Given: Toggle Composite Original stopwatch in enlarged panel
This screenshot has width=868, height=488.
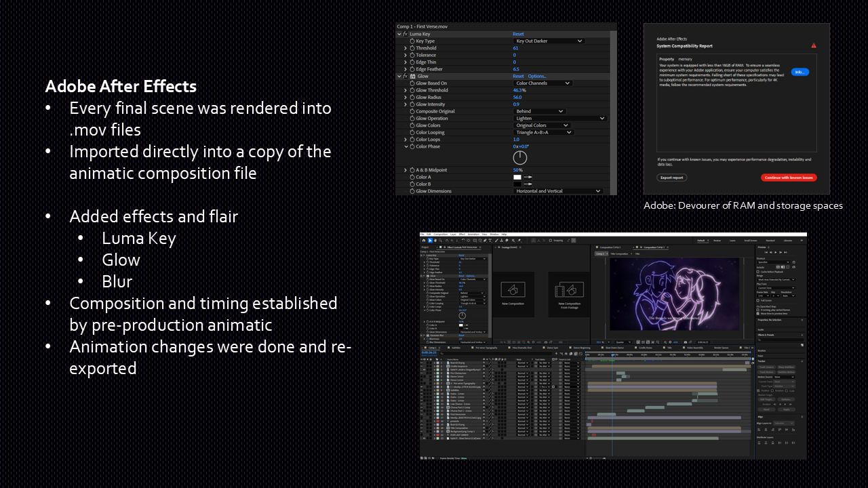Looking at the screenshot, I should pos(412,111).
